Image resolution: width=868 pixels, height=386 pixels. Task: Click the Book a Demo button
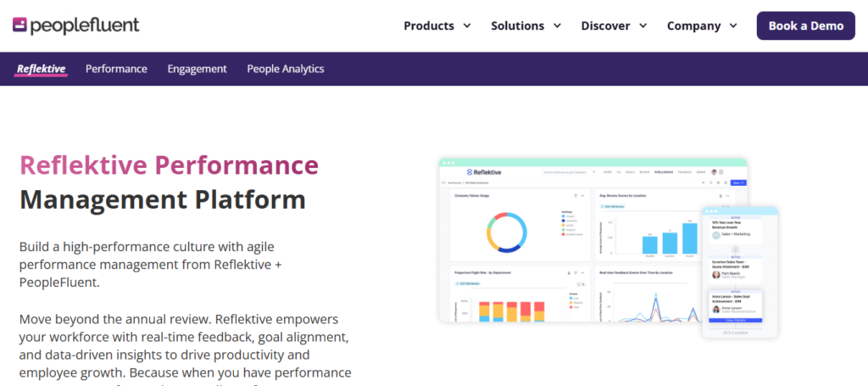point(805,25)
